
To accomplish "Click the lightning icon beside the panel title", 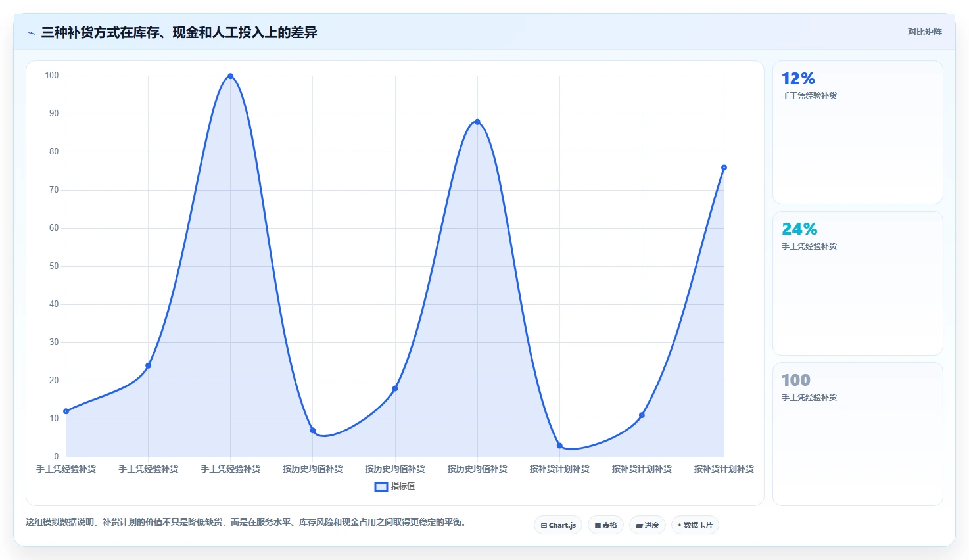I will (x=31, y=33).
